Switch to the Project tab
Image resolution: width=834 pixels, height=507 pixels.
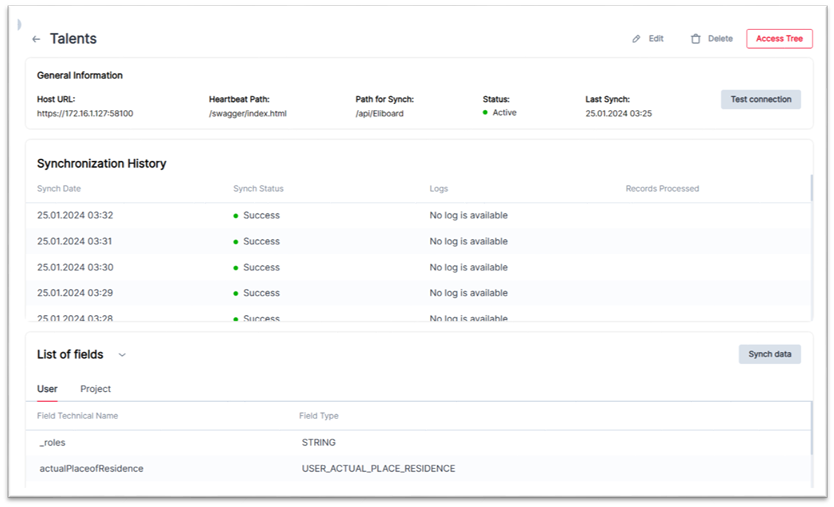[x=95, y=389]
